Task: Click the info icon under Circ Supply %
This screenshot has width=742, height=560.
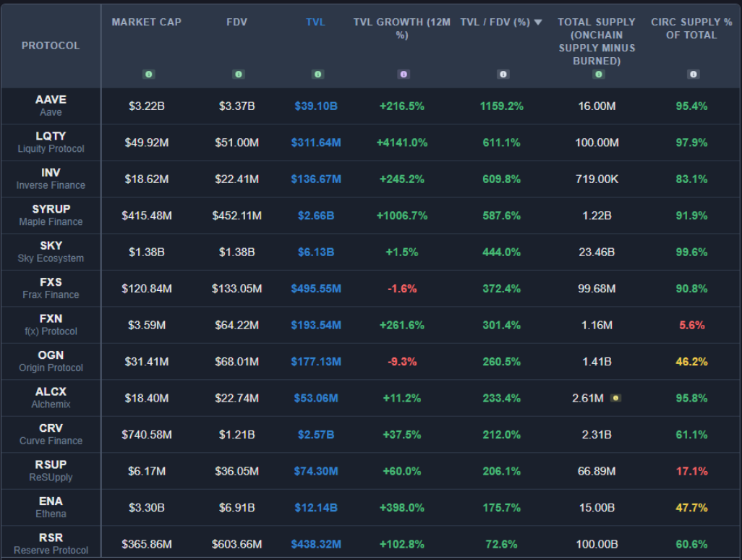Action: pyautogui.click(x=693, y=74)
